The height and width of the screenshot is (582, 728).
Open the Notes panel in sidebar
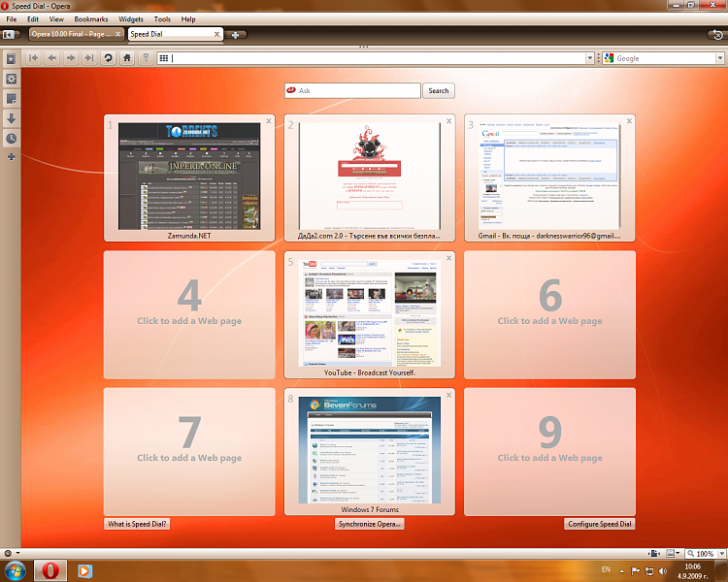tap(11, 99)
